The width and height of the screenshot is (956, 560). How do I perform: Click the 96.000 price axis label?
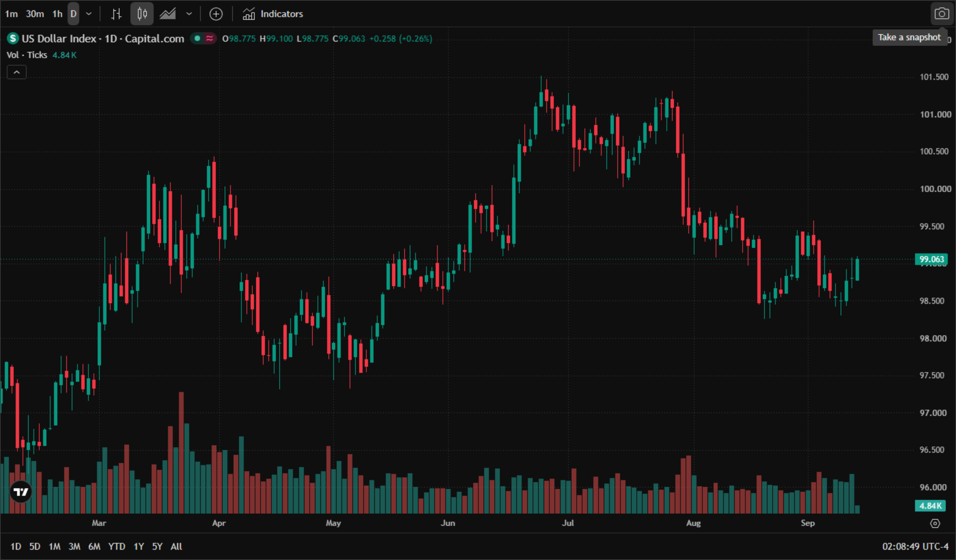933,487
